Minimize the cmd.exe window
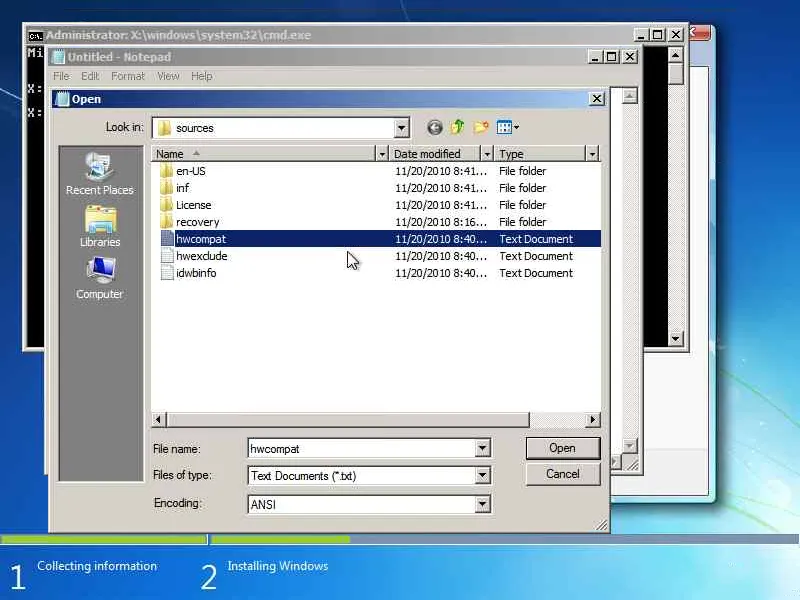The image size is (800, 600). (641, 35)
